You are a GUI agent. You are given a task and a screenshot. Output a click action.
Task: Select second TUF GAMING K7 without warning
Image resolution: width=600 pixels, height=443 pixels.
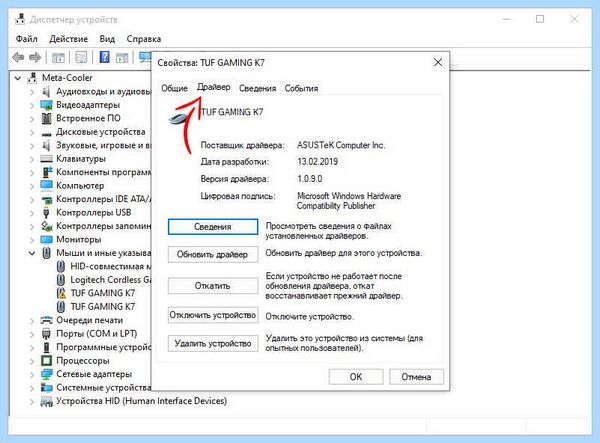click(x=103, y=307)
